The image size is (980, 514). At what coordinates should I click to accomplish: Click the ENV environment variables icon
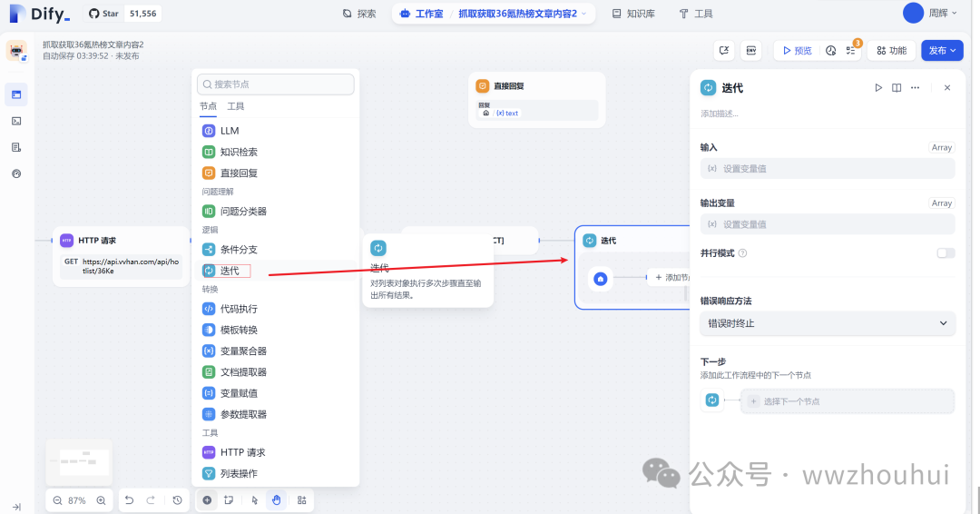[750, 51]
